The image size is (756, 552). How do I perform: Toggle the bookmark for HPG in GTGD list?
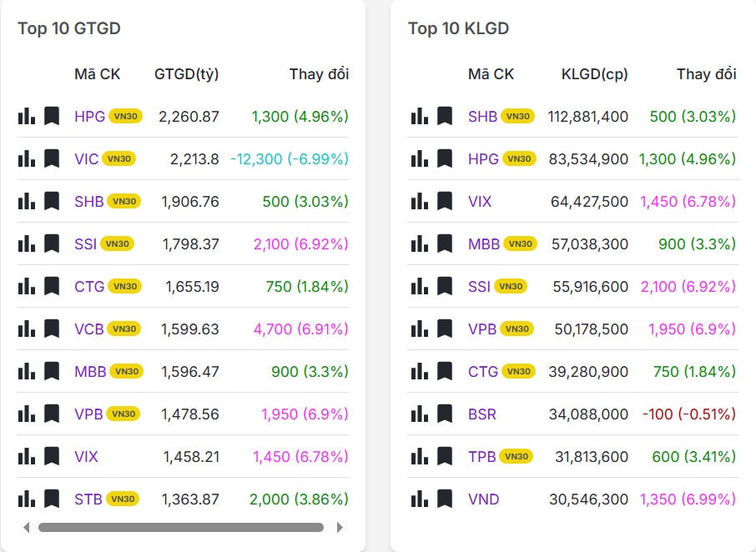point(51,115)
